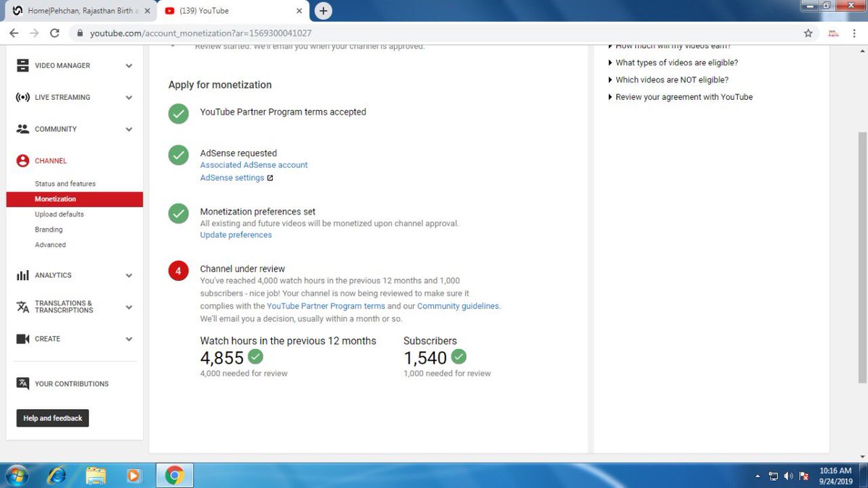Screen dimensions: 868x488
Task: Expand 'Review your agreement with YouTube'
Action: pos(680,97)
